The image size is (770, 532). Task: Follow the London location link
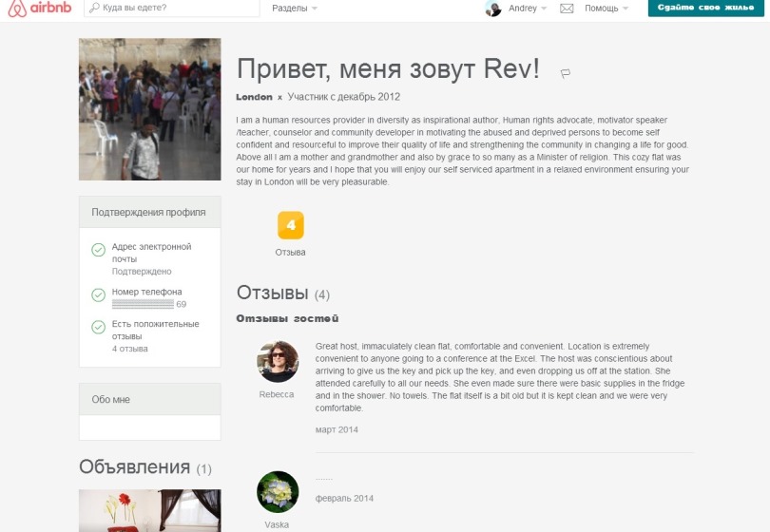(254, 97)
